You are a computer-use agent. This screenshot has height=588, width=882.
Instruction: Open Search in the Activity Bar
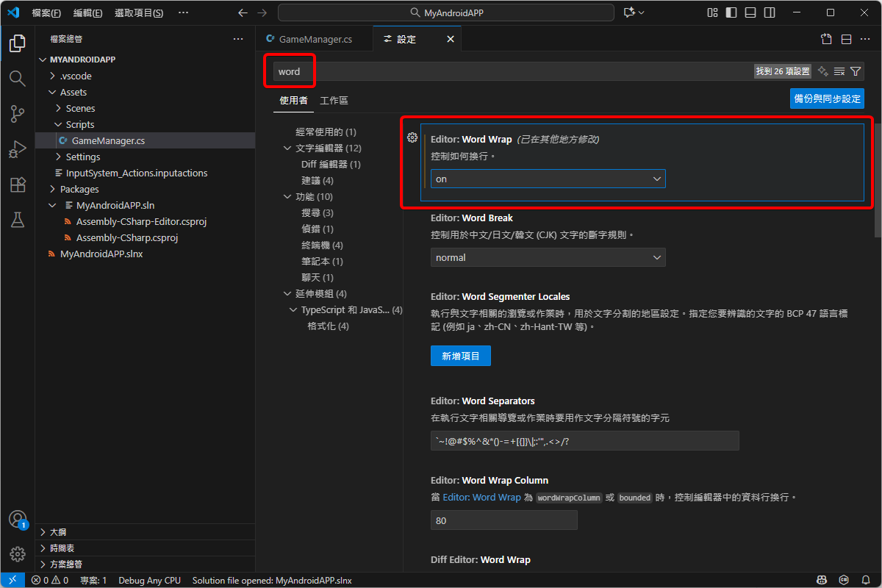click(x=17, y=78)
